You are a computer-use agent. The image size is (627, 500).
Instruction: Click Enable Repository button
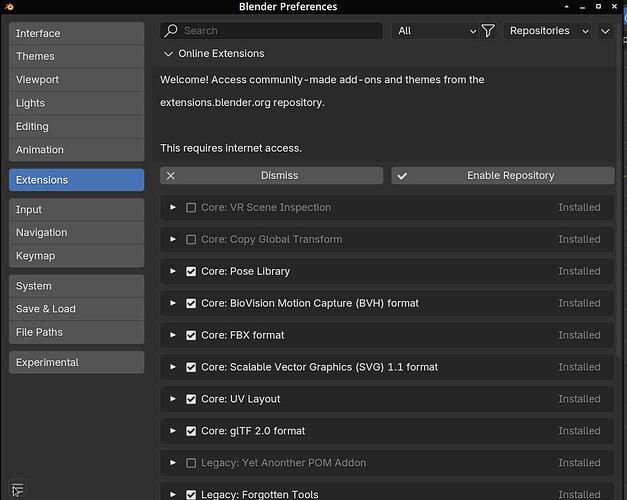coord(503,176)
